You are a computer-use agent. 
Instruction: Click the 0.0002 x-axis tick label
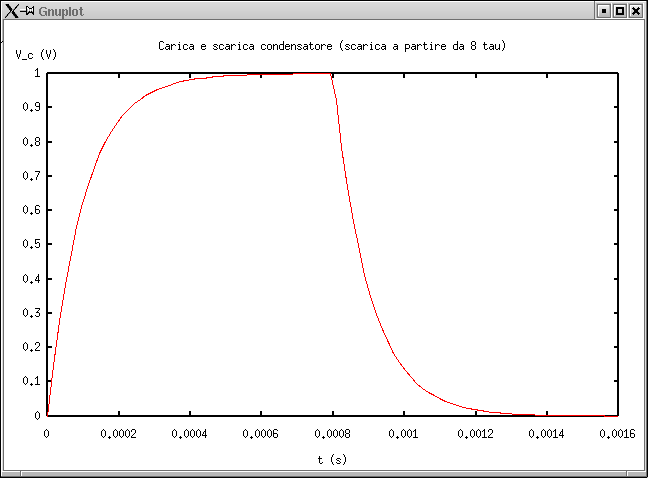pyautogui.click(x=118, y=434)
